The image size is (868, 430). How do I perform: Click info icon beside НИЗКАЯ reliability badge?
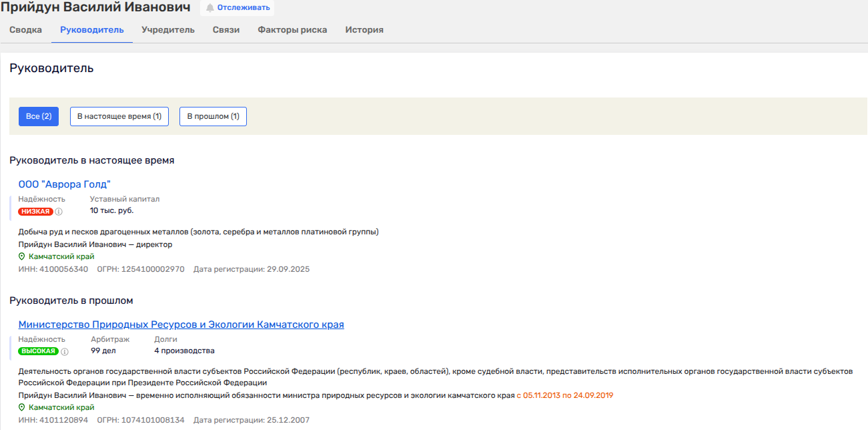[x=59, y=212]
